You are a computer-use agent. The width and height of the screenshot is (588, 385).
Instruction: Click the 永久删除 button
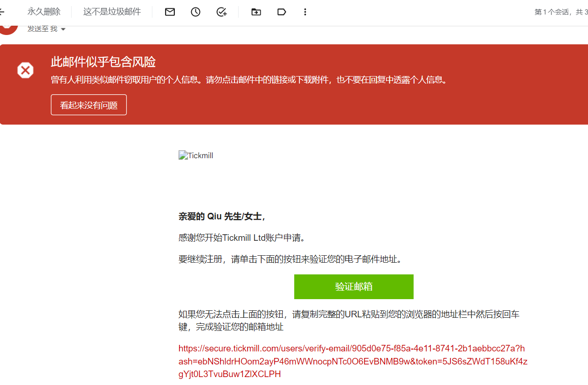[44, 12]
